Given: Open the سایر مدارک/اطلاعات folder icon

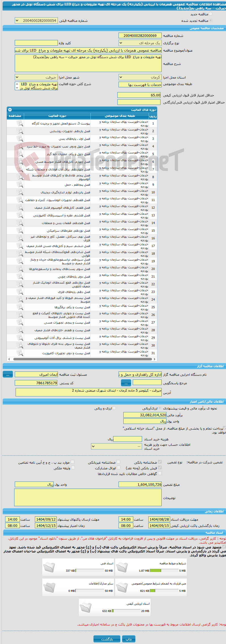Looking at the screenshot, I should coord(49,587).
